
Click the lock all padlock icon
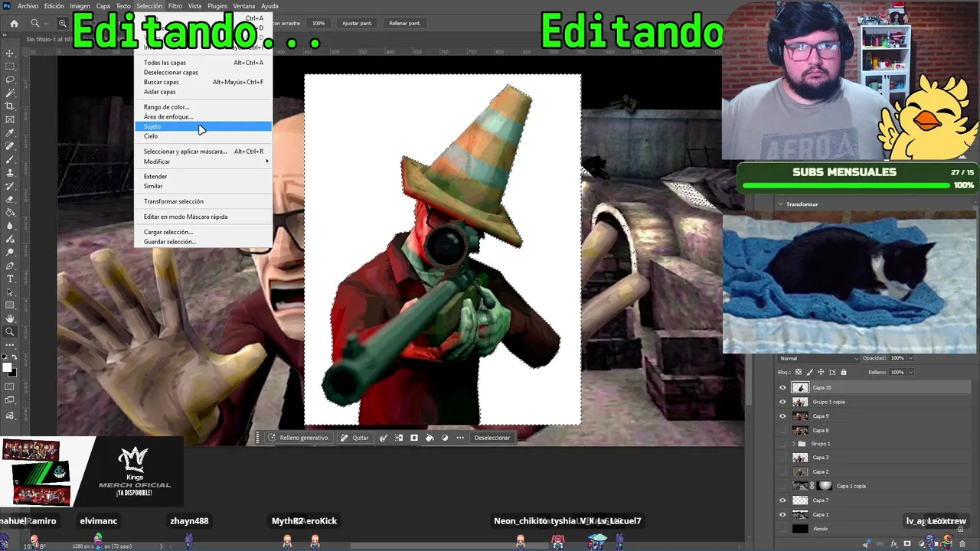click(844, 373)
